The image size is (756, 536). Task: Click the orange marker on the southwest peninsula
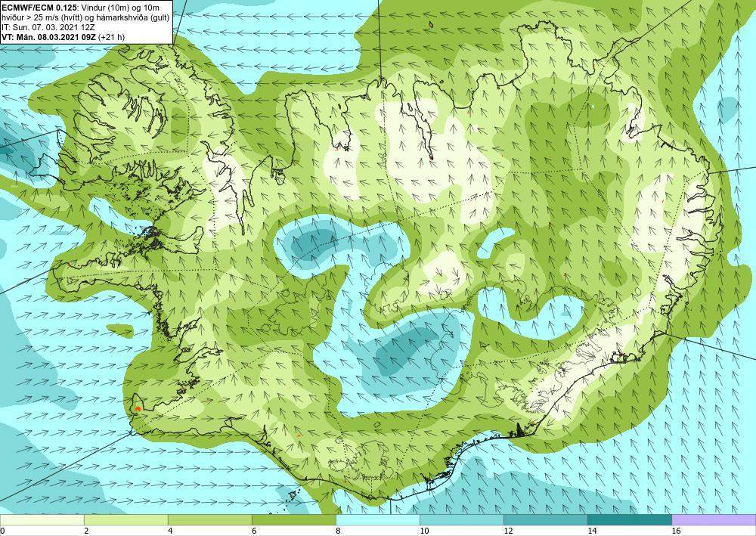tap(138, 409)
